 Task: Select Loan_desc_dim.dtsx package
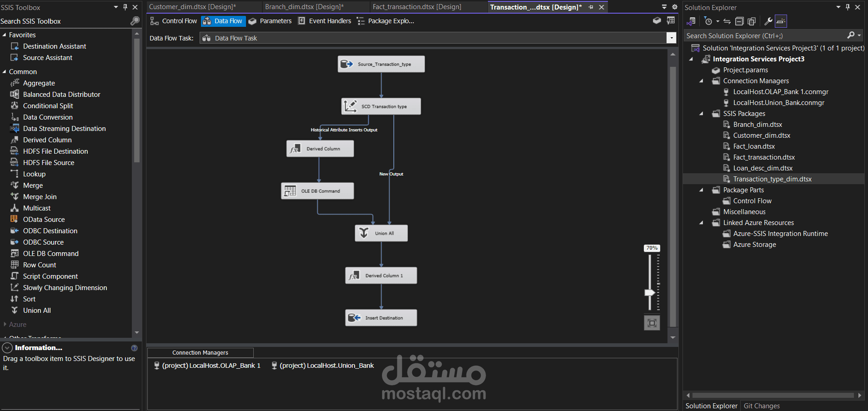point(763,168)
